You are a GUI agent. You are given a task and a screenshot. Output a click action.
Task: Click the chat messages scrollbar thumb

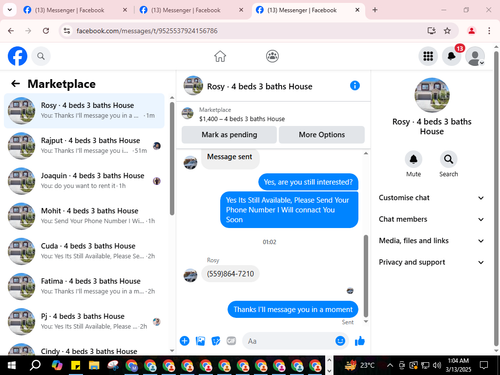pyautogui.click(x=366, y=276)
